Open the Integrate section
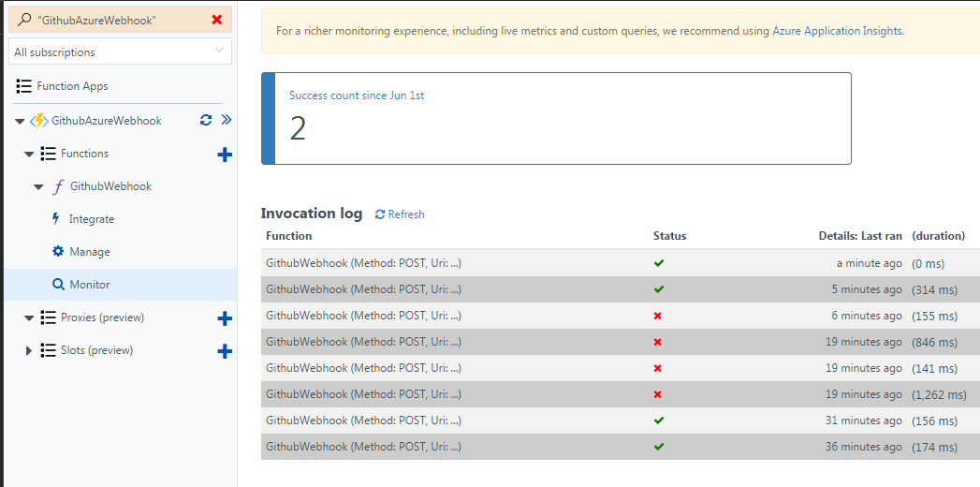This screenshot has width=980, height=487. [x=91, y=219]
